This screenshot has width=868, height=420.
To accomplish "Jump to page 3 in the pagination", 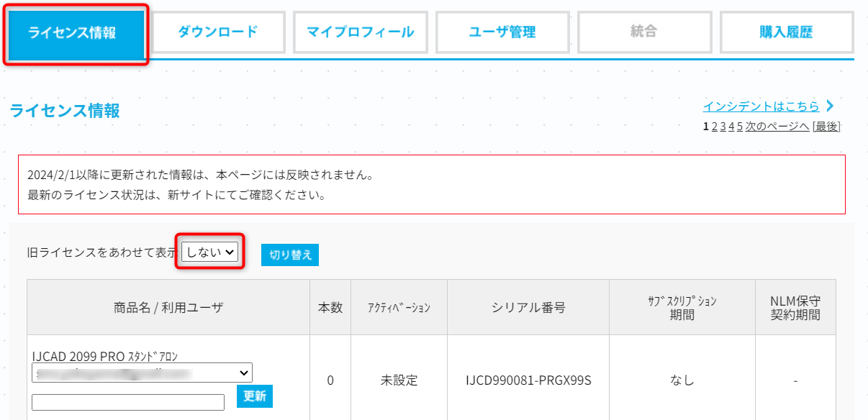I will [x=723, y=127].
